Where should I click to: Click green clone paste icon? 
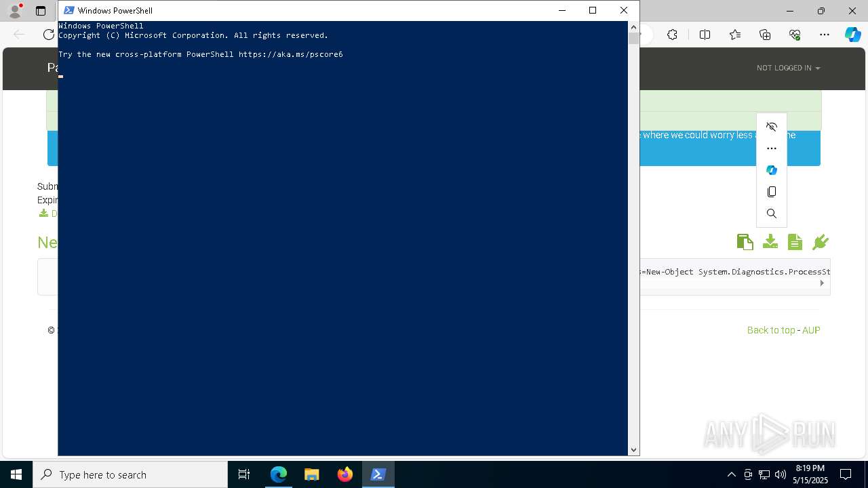pos(745,242)
